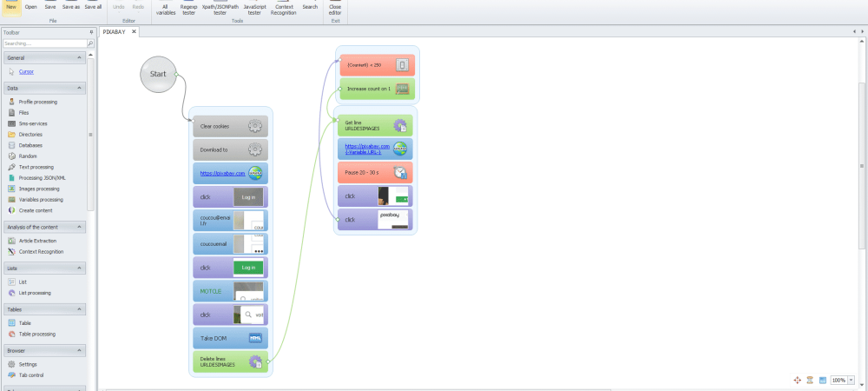Collapse the Analysis of the content section
This screenshot has height=391, width=868.
[80, 227]
